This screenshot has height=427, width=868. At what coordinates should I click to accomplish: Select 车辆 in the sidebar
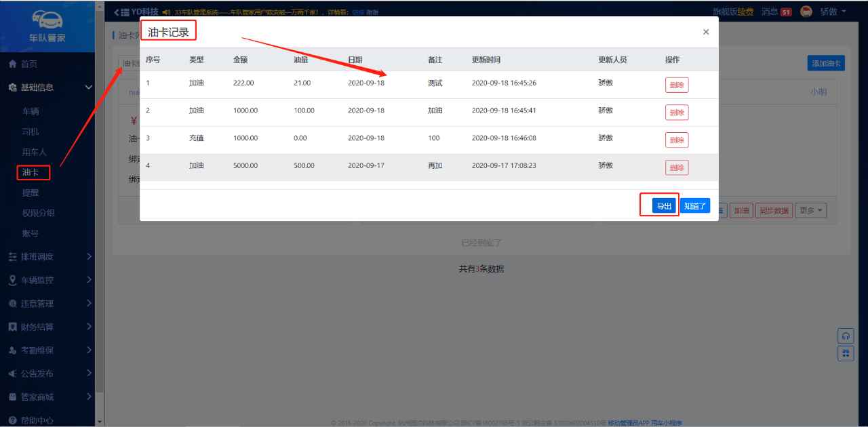pos(31,111)
